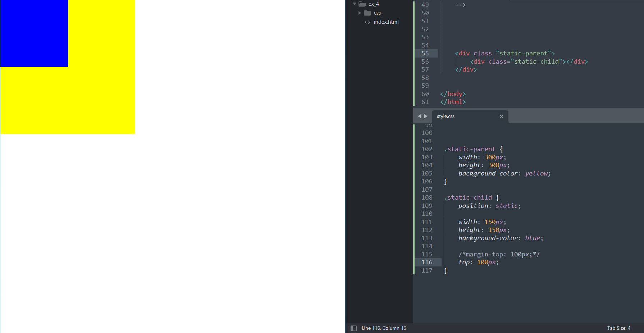Image resolution: width=644 pixels, height=333 pixels.
Task: Click Line 116, Column 16 status text
Action: (x=384, y=328)
